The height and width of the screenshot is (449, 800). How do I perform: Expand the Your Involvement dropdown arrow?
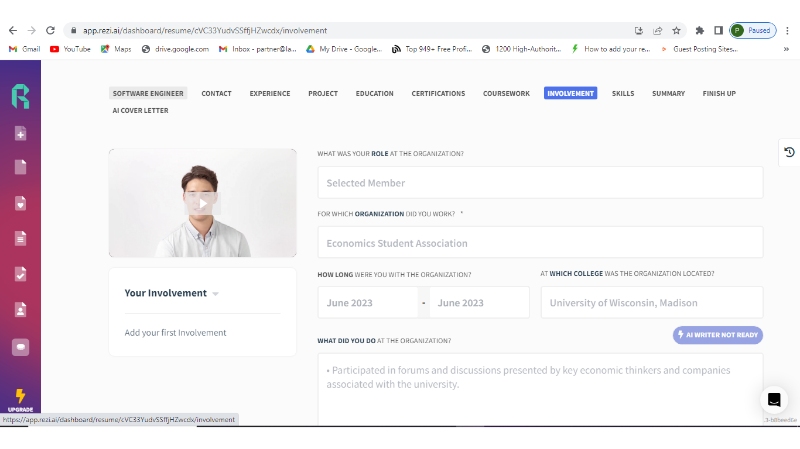coord(215,294)
